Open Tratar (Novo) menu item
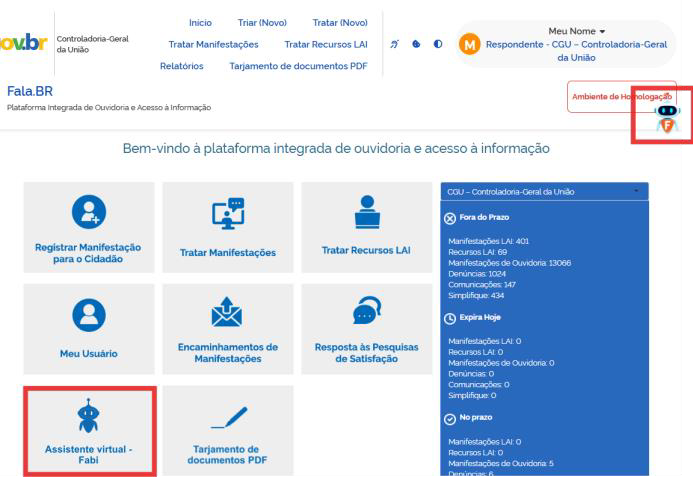This screenshot has height=477, width=693. 340,23
